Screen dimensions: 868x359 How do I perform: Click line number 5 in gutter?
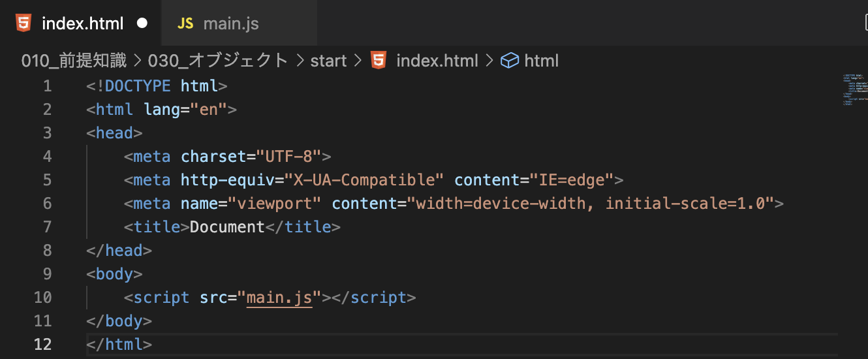[47, 180]
